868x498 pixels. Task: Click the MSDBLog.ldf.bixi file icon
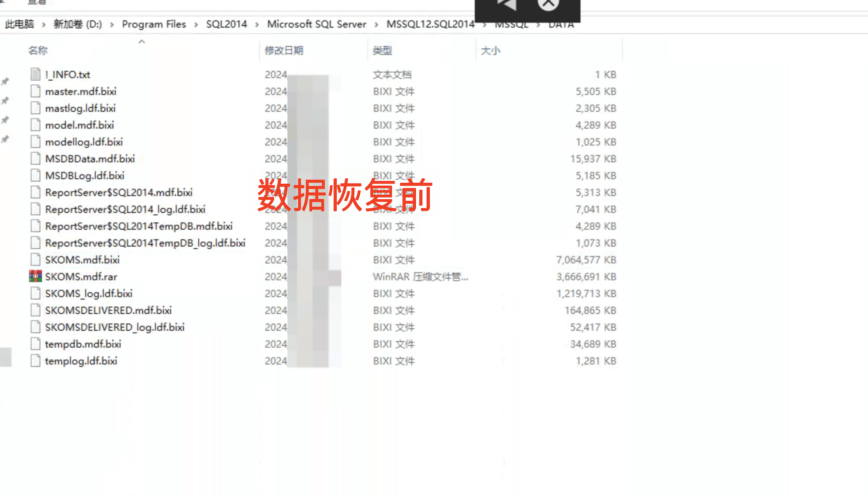click(35, 175)
